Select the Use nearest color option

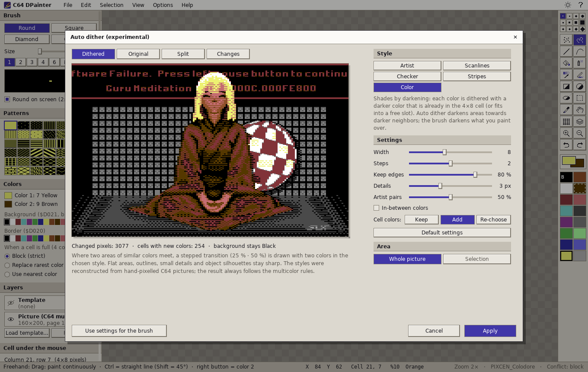(x=7, y=274)
